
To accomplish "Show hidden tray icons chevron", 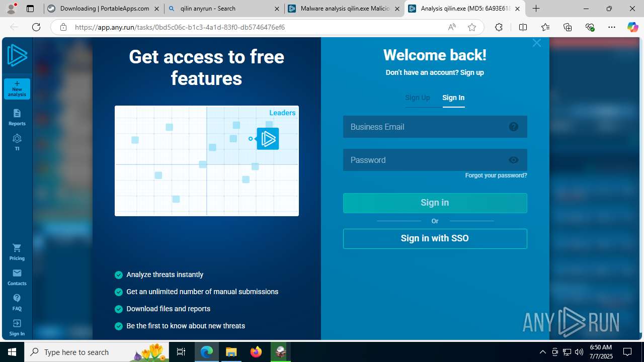I will point(542,352).
